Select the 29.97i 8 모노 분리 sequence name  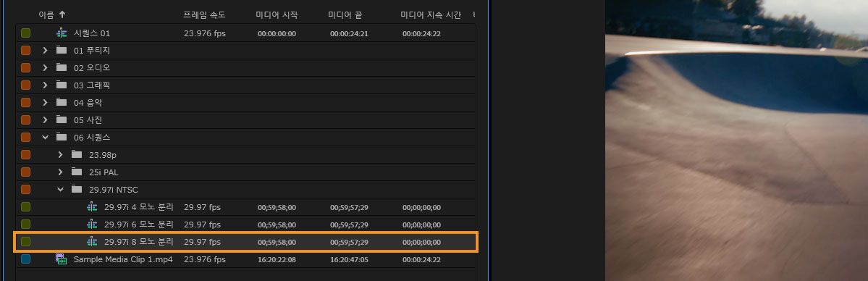coord(139,242)
